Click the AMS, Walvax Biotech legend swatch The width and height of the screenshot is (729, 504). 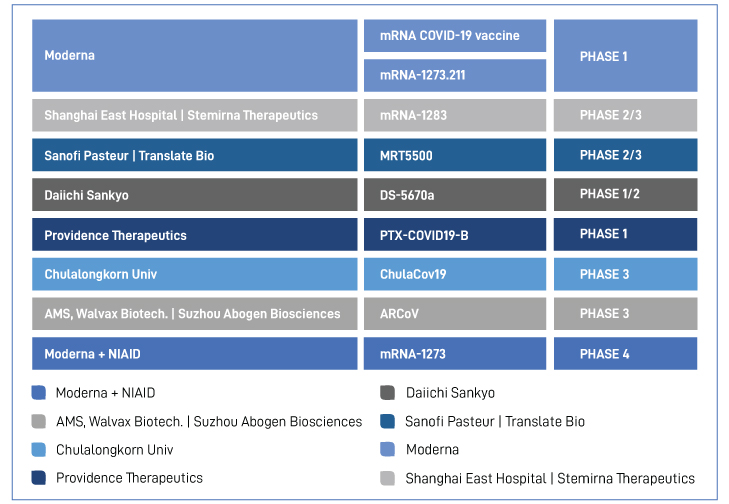click(39, 421)
